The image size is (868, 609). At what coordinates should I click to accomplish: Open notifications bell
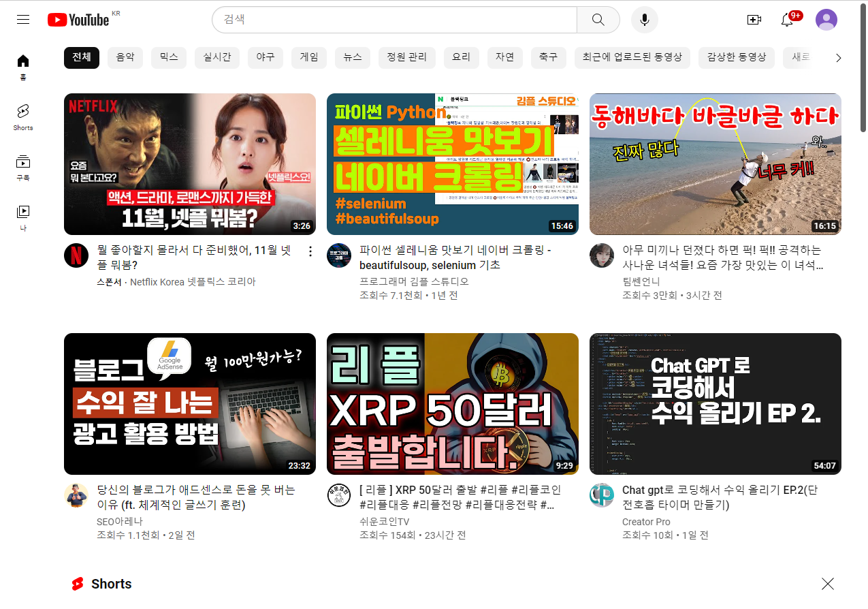tap(787, 20)
